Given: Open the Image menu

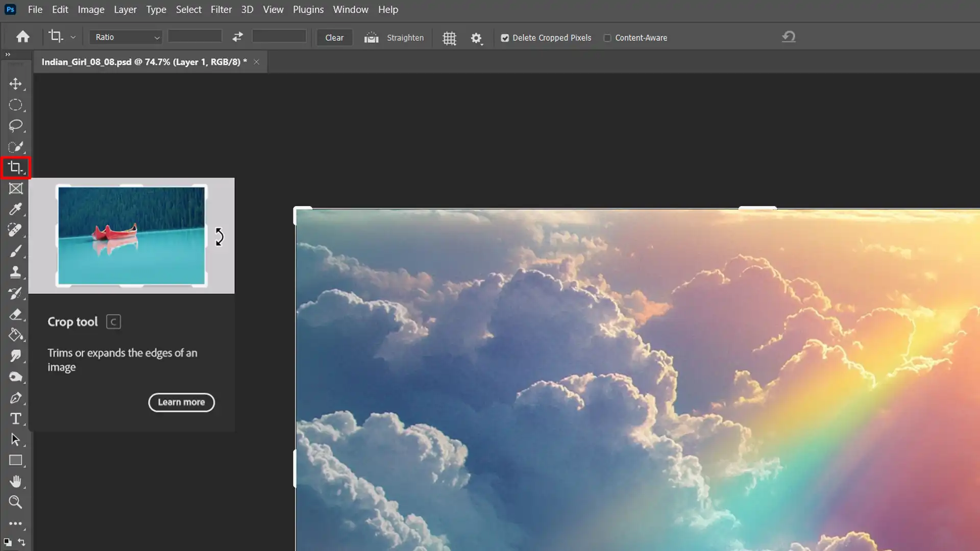Looking at the screenshot, I should point(91,9).
